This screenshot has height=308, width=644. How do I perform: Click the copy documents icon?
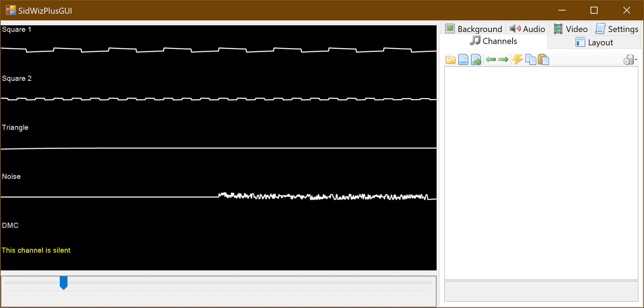531,59
